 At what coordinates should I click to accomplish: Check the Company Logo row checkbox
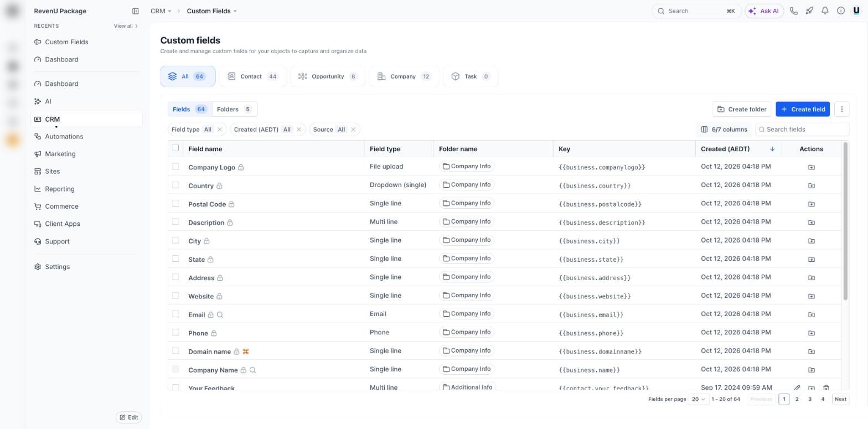click(x=175, y=166)
